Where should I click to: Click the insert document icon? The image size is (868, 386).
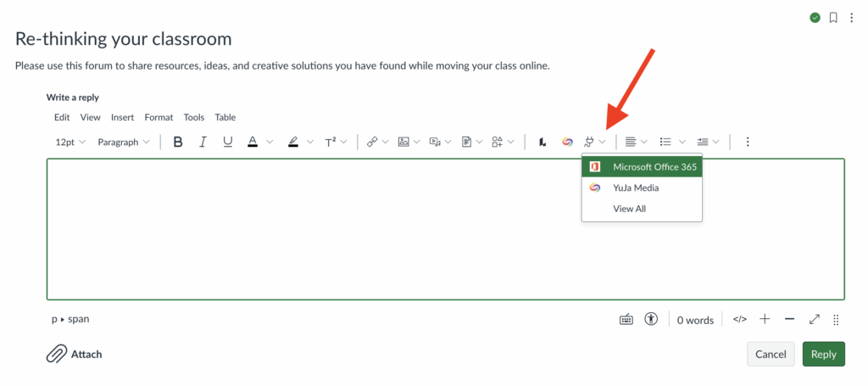467,143
